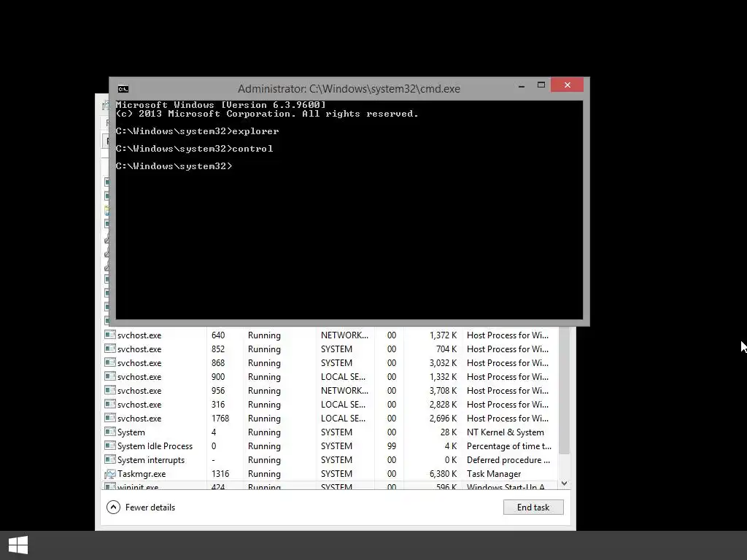Click the 'Percentage of time t...' description
This screenshot has height=560, width=747.
pos(508,446)
